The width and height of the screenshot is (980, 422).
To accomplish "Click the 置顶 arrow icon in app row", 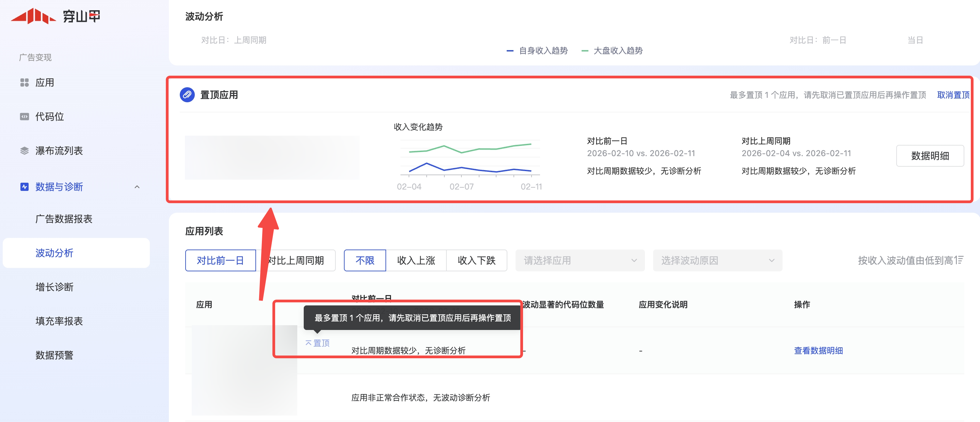I will tap(309, 343).
